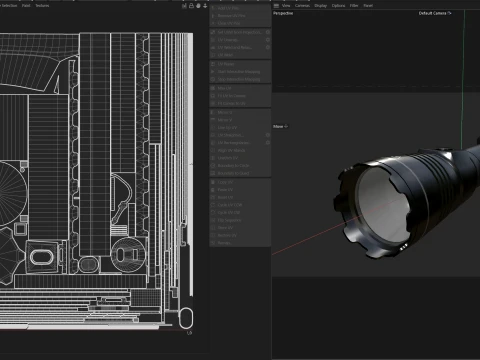Click the Cycle UV CW icon
Viewport: 480px width, 360px height.
click(x=213, y=213)
